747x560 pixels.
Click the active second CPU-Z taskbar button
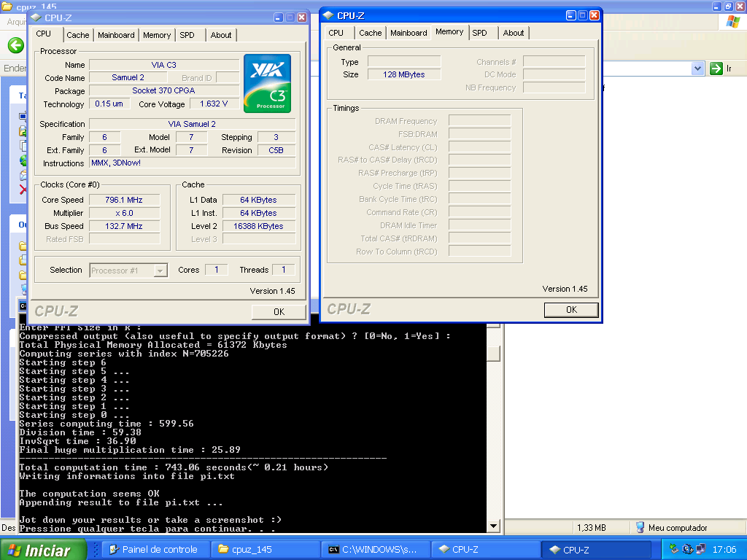coord(597,550)
